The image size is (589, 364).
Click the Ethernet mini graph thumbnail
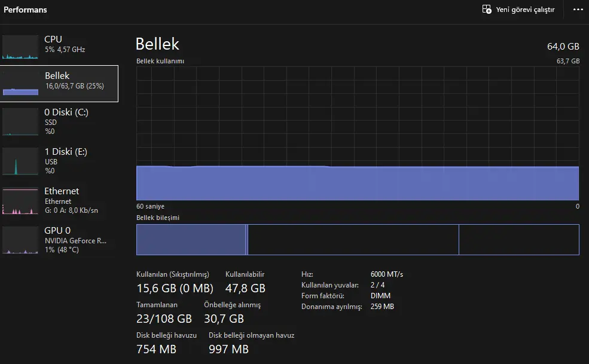20,201
